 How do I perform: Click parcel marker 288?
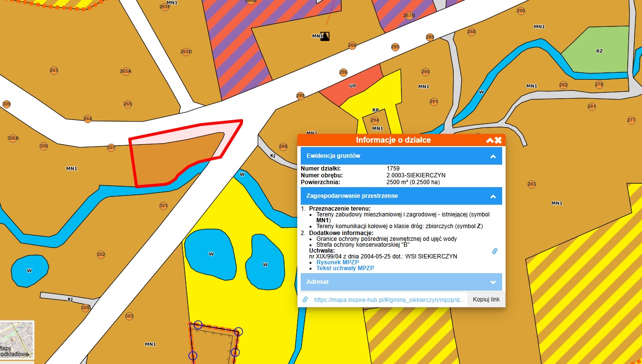coord(471,32)
